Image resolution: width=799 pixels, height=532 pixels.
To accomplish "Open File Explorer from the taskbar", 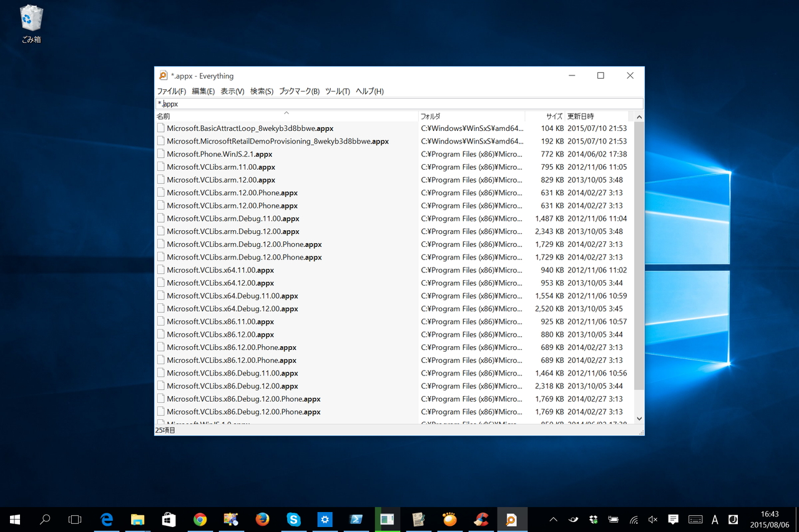I will [x=138, y=520].
